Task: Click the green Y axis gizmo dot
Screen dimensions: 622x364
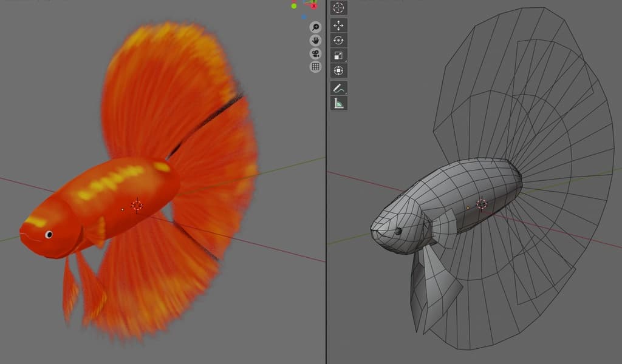Action: [294, 6]
